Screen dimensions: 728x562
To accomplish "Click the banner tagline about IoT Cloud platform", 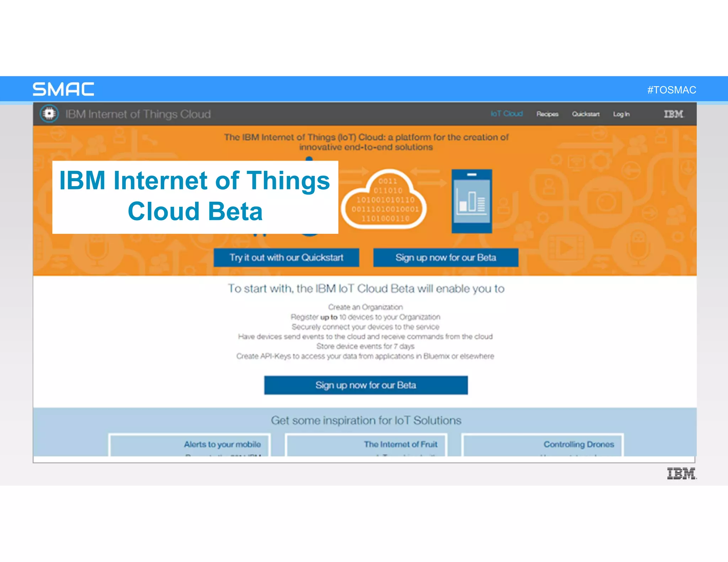I will 366,142.
